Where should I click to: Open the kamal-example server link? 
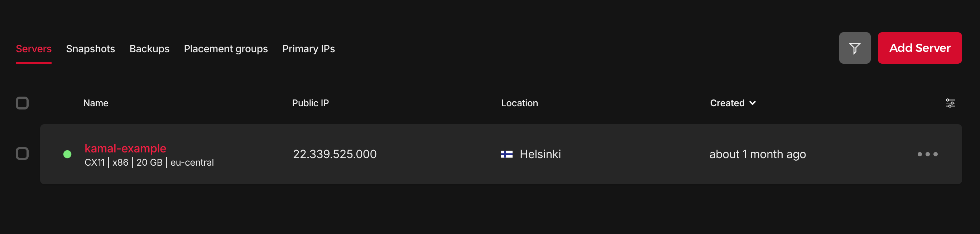125,148
